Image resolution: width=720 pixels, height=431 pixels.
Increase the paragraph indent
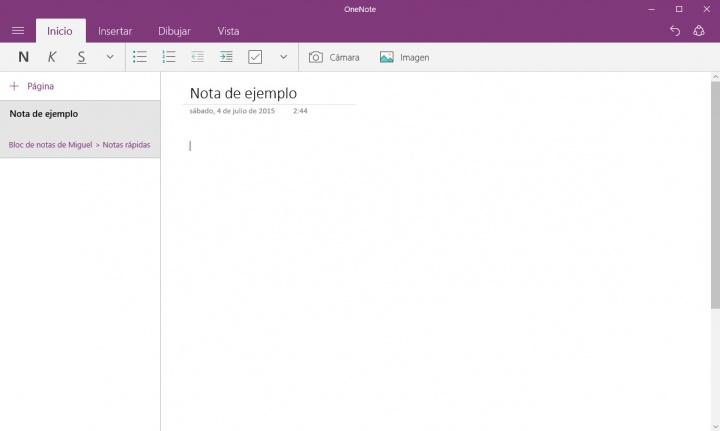(226, 57)
